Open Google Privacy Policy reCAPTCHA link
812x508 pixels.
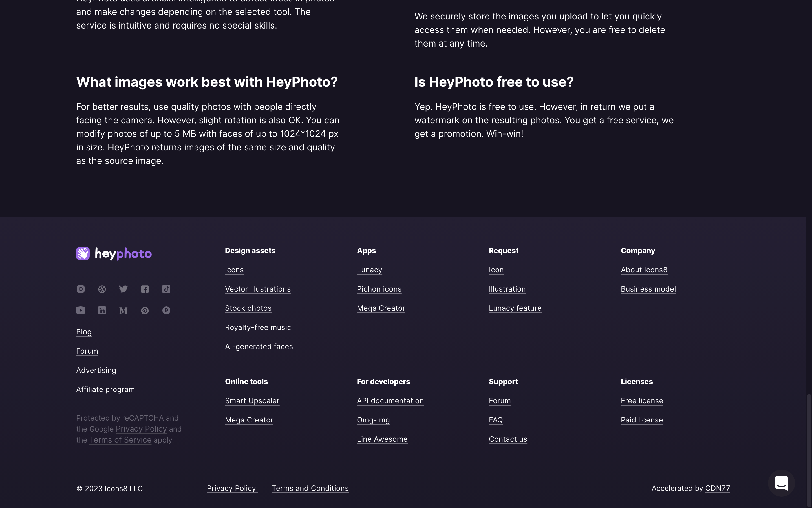click(141, 429)
